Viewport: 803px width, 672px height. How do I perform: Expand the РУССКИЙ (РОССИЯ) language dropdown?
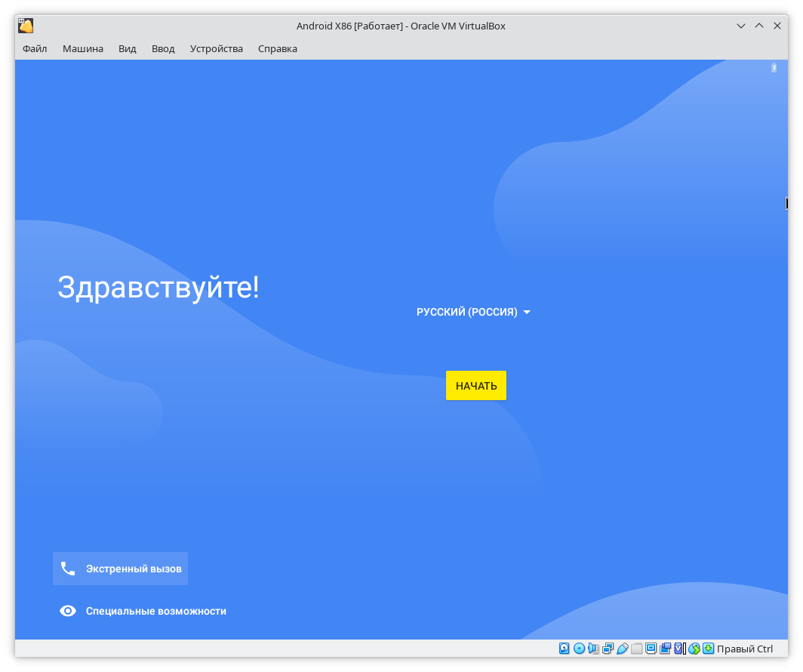tap(473, 312)
